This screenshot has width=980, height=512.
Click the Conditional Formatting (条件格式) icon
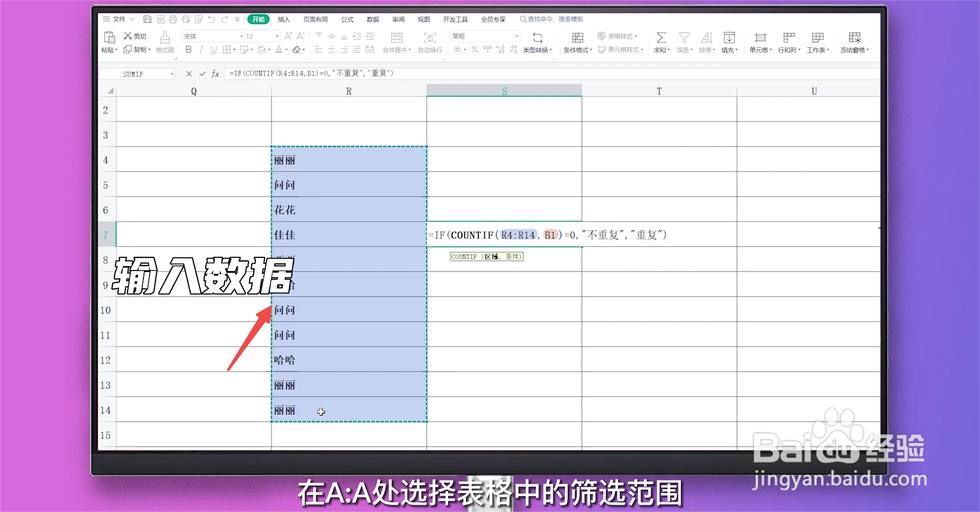[x=577, y=37]
